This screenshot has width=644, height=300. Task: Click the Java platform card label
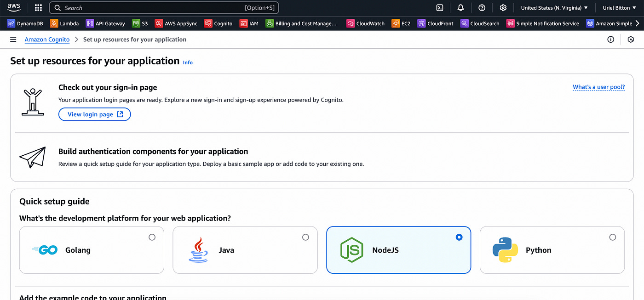click(226, 250)
